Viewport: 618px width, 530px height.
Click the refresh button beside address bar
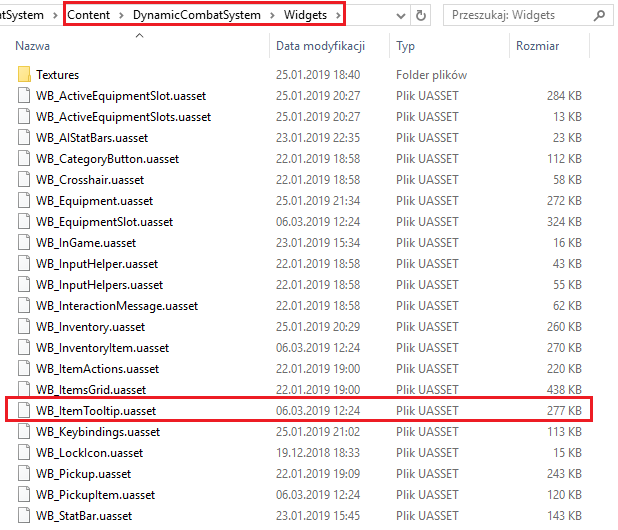tap(421, 16)
